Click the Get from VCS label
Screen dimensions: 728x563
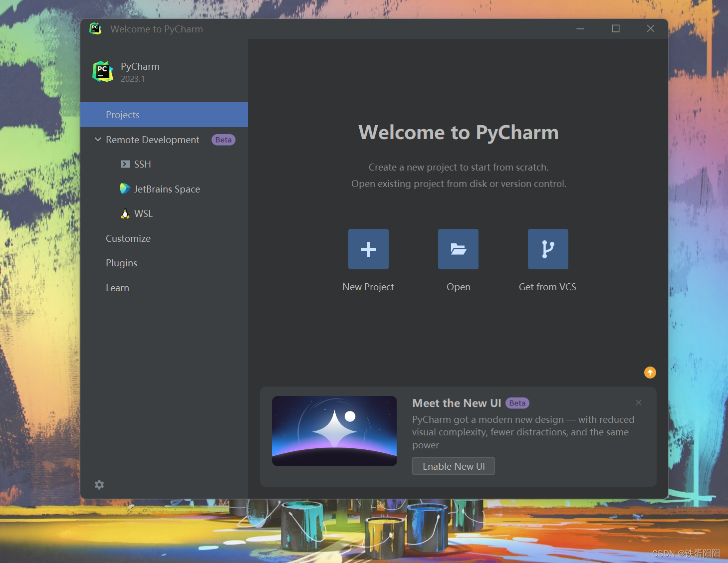(547, 287)
